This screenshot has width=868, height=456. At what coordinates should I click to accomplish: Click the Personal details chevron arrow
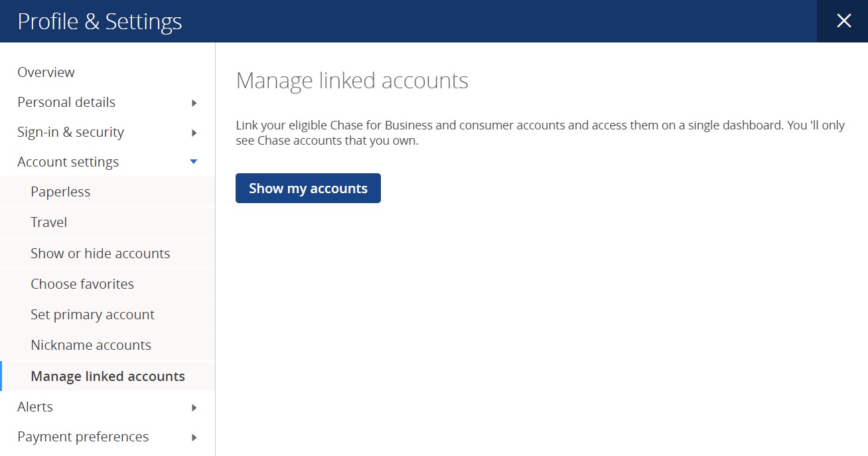[x=193, y=102]
